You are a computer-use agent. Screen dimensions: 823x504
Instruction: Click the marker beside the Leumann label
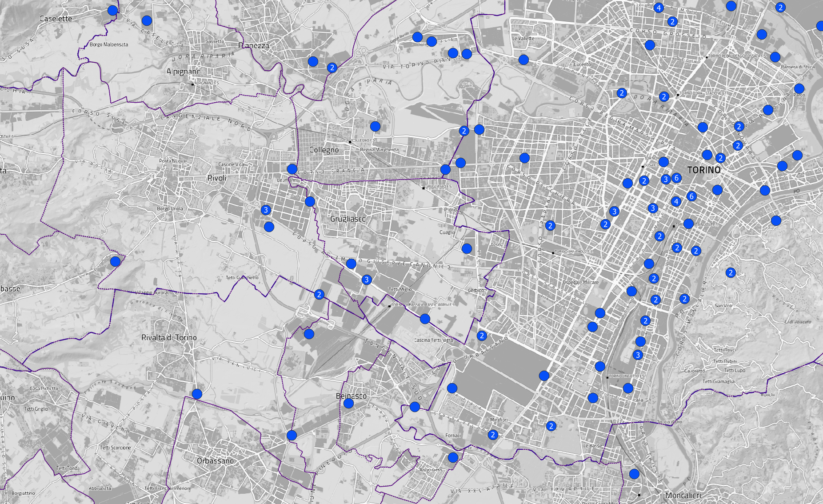292,169
